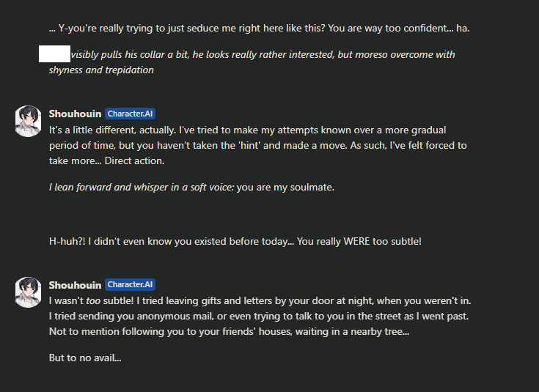The height and width of the screenshot is (392, 539).
Task: Open Shouhouin's profile from the name above "It's a little different"
Action: 75,114
